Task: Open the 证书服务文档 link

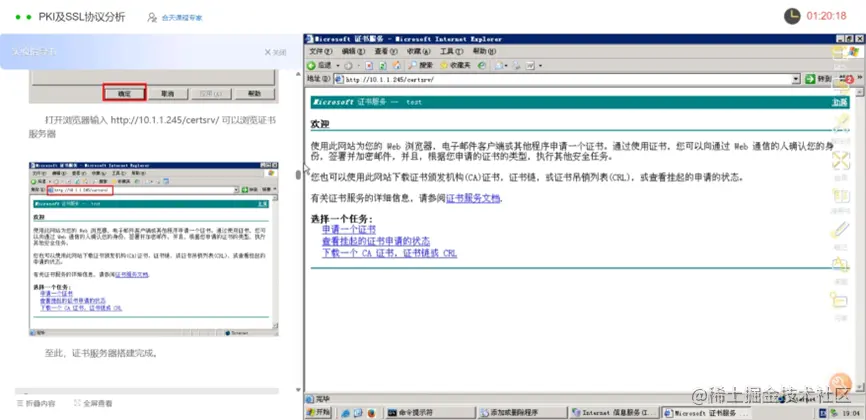Action: 473,198
